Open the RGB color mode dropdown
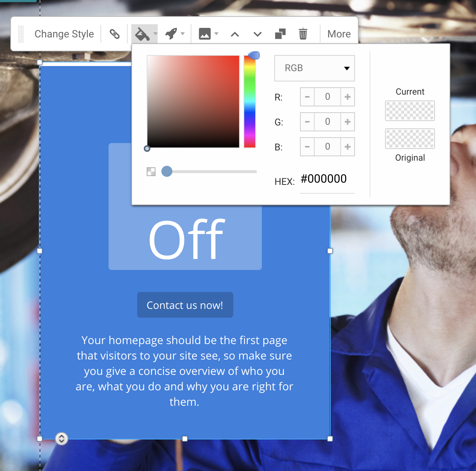 pyautogui.click(x=314, y=68)
